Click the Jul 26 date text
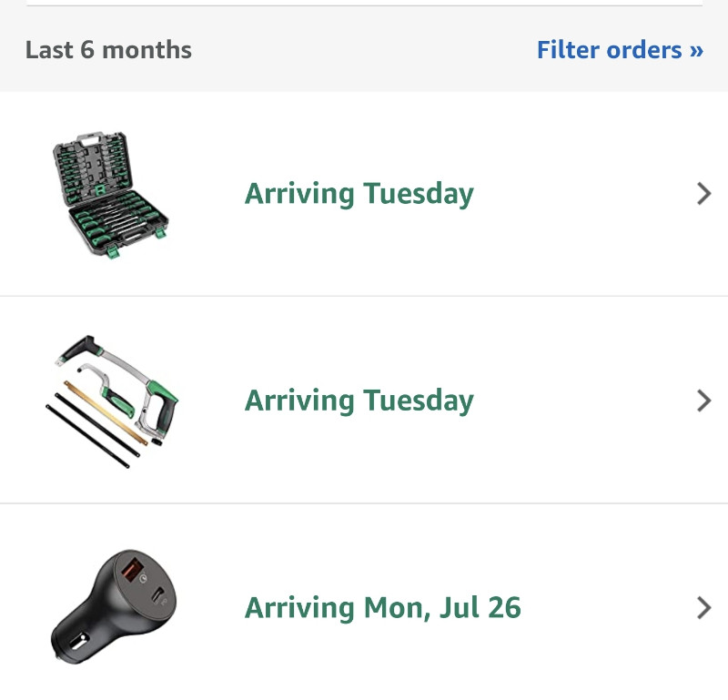 click(480, 607)
